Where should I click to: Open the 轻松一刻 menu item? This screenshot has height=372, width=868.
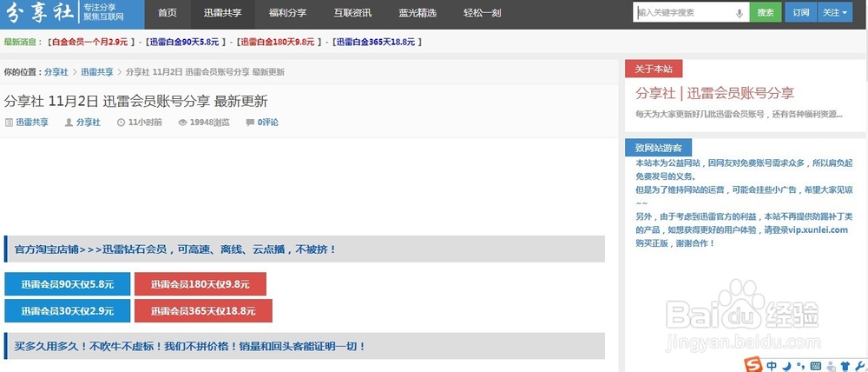(x=482, y=13)
